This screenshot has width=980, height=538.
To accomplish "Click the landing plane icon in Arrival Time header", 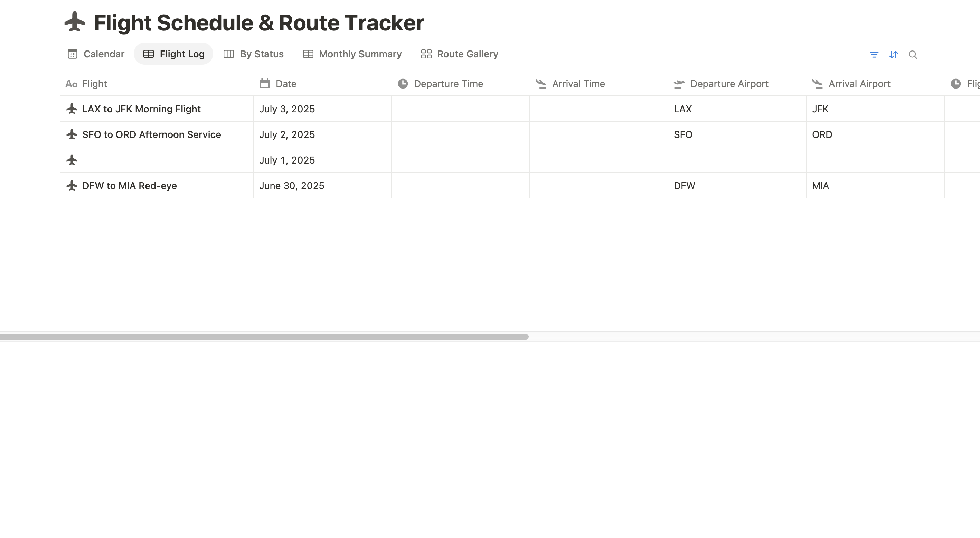I will [x=541, y=83].
